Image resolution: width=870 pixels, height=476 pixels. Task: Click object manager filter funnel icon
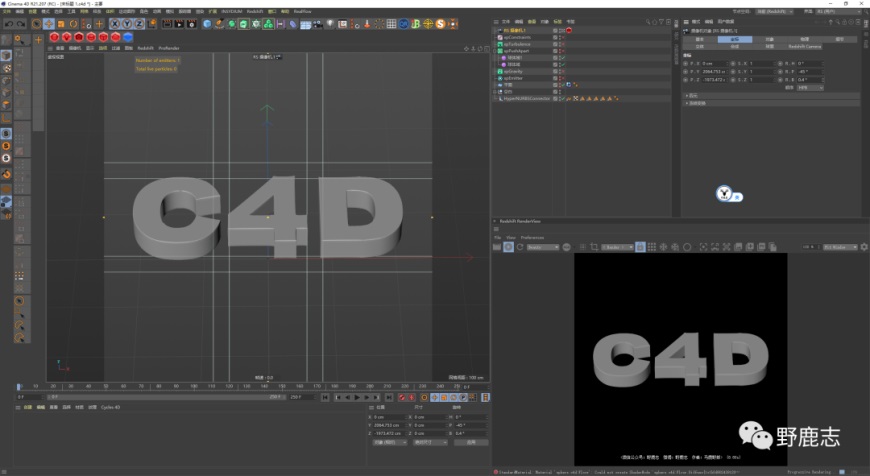(x=661, y=22)
